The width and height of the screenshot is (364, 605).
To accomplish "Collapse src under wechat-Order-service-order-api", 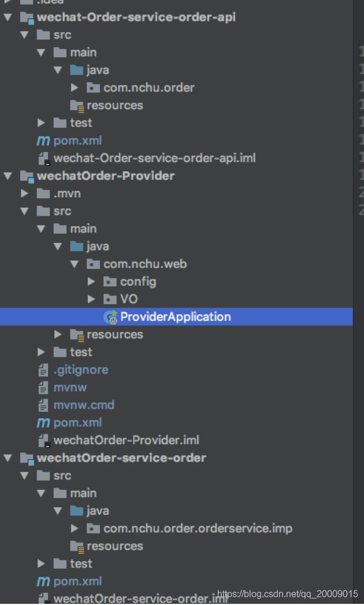I will [x=25, y=35].
